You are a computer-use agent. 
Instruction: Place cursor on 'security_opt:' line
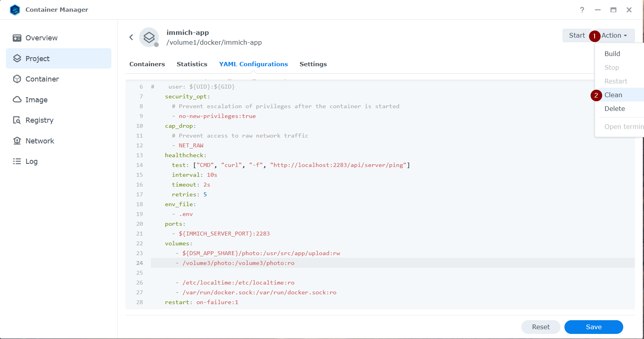(x=187, y=96)
